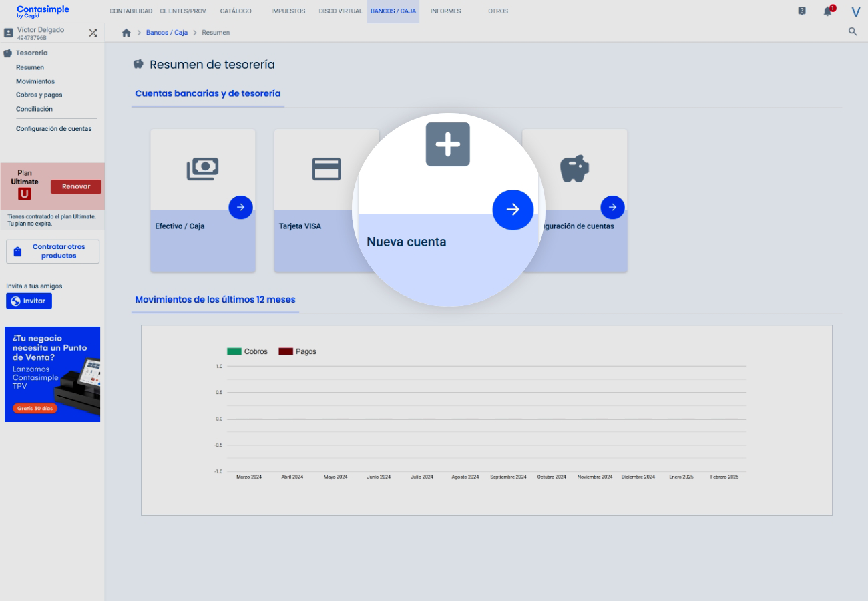Click the Febrero 2025 chart axis label
Viewport: 868px width, 601px height.
point(724,477)
